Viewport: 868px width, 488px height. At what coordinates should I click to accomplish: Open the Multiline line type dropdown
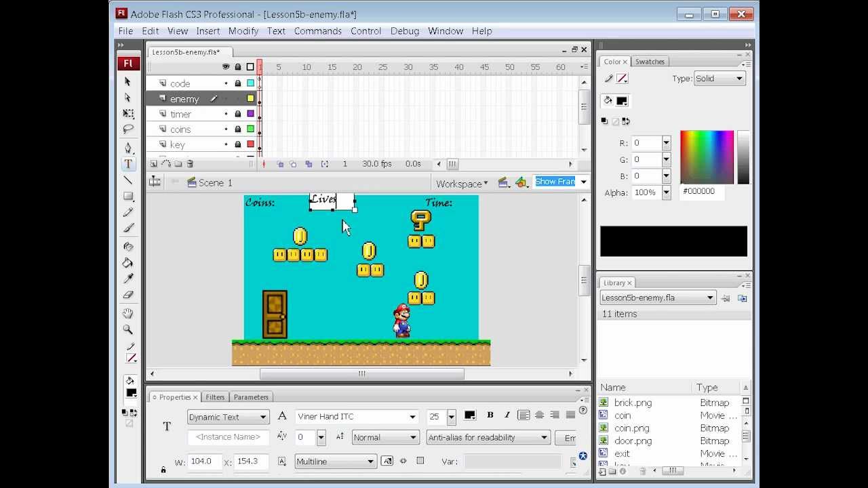click(336, 462)
